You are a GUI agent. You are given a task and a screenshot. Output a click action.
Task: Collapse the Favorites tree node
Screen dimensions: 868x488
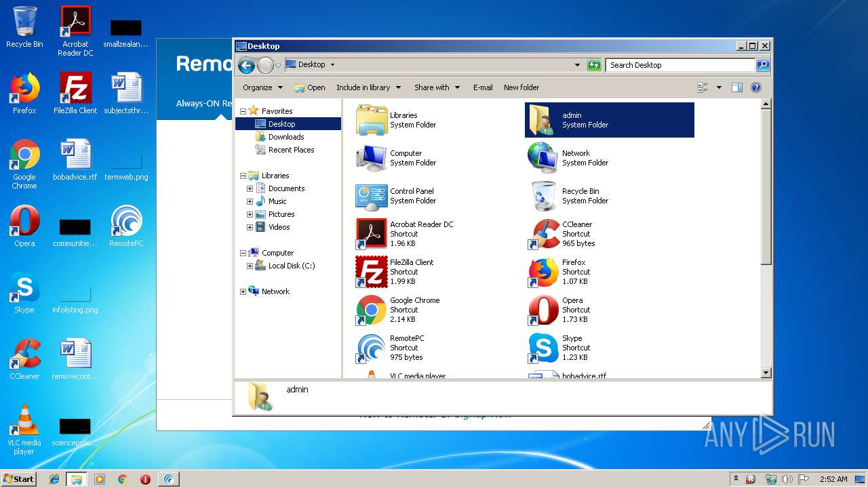coord(243,111)
